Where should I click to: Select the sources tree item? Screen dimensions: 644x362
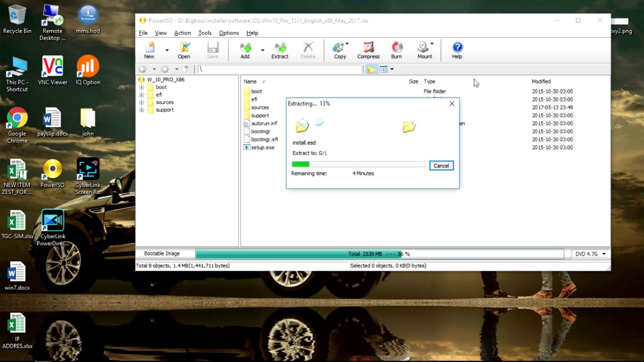[165, 102]
